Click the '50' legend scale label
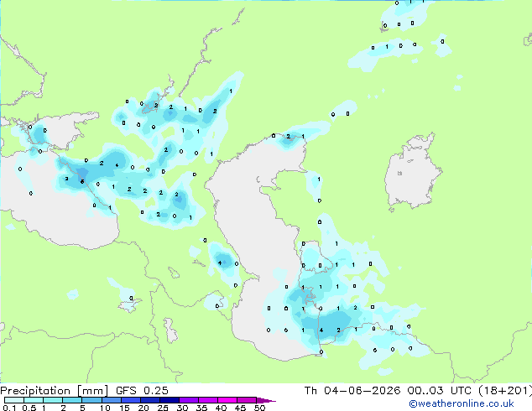Viewport: 532px width, 411px height. (260, 408)
